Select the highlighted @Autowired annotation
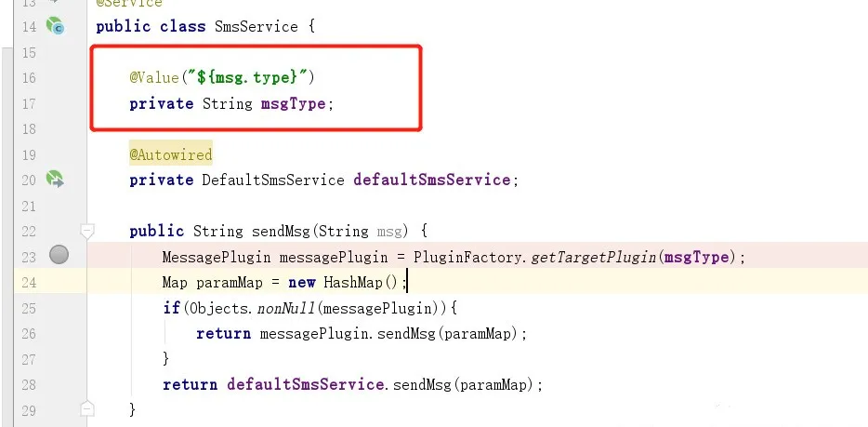The image size is (868, 427). 170,154
